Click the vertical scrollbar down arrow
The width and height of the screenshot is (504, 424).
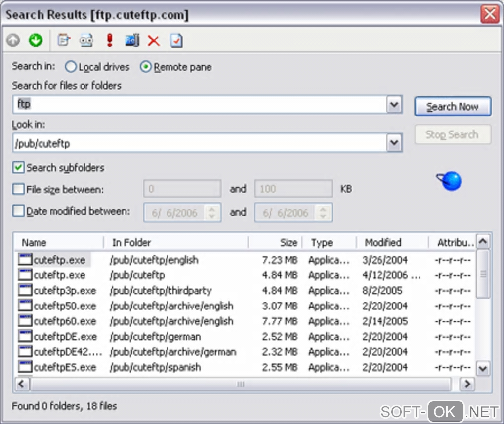click(x=483, y=369)
